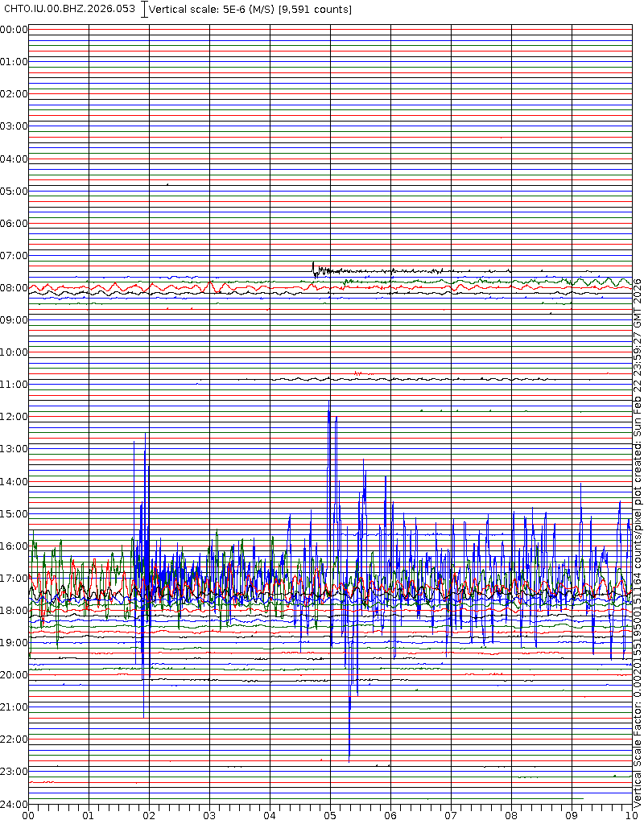Select the 21:00 hour label on left axis

click(14, 707)
